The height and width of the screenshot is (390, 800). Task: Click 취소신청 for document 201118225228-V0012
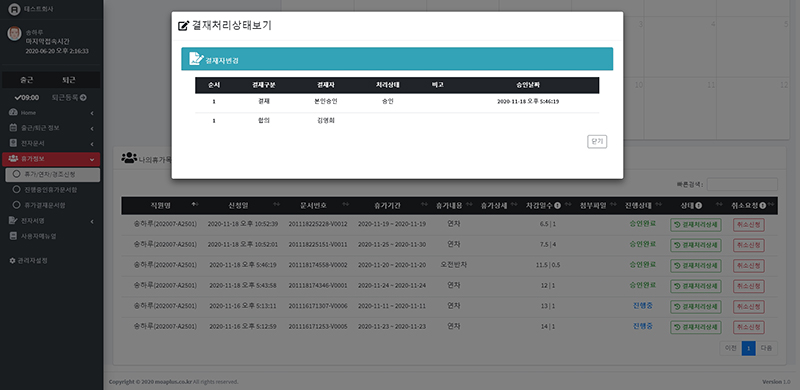pyautogui.click(x=748, y=225)
